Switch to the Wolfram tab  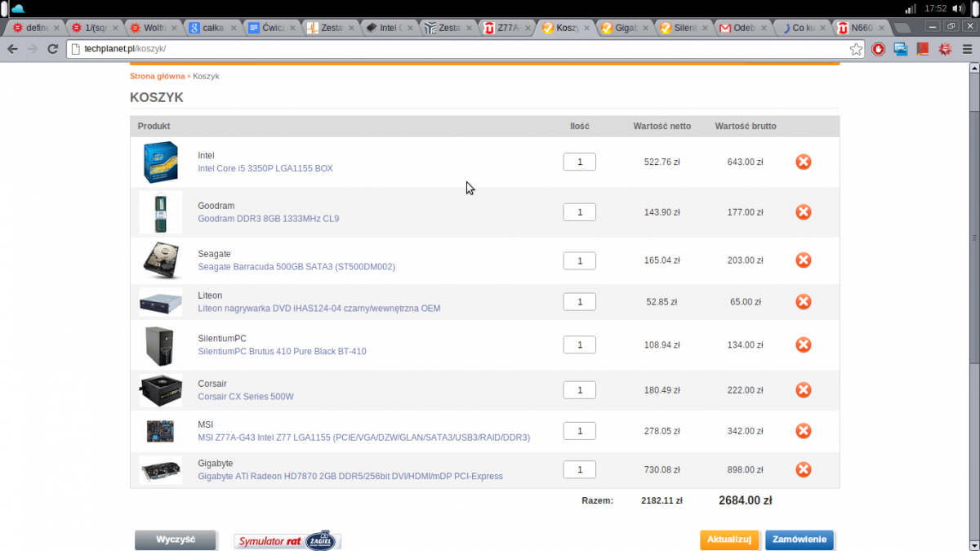tap(154, 28)
